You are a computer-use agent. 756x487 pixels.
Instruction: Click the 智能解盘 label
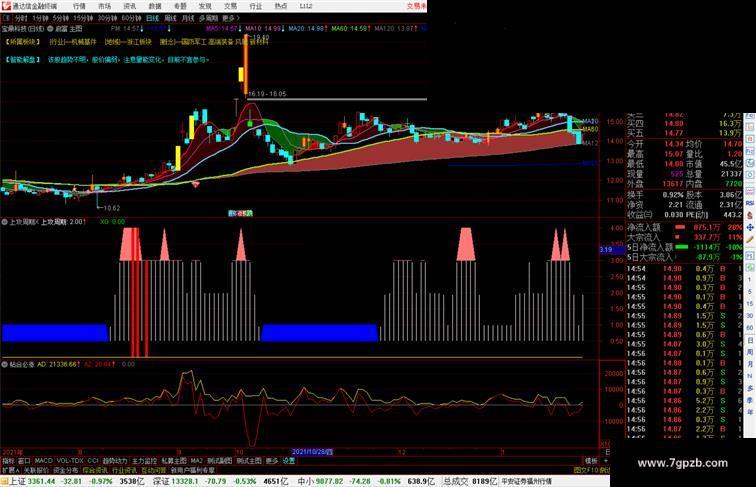pos(23,60)
